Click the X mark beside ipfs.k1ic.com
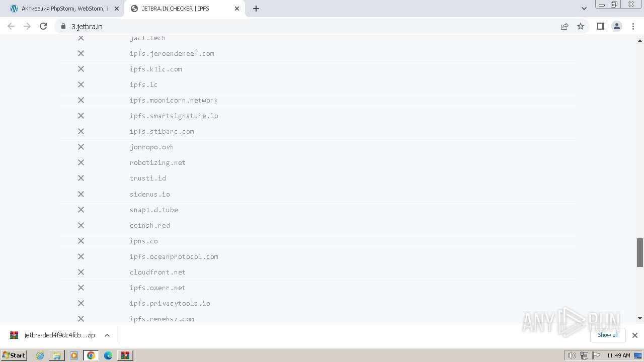This screenshot has width=644, height=362. coord(81,69)
